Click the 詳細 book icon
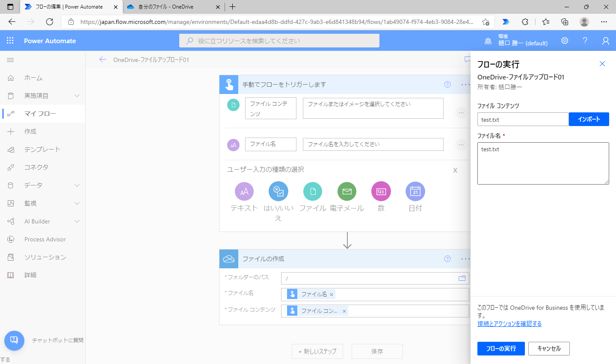616x364 pixels. click(11, 275)
